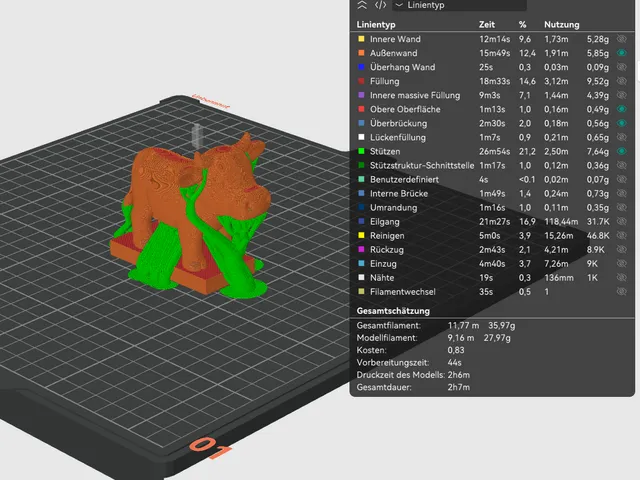Image resolution: width=640 pixels, height=480 pixels.
Task: Toggle Einzug visibility eye icon
Action: pos(621,263)
